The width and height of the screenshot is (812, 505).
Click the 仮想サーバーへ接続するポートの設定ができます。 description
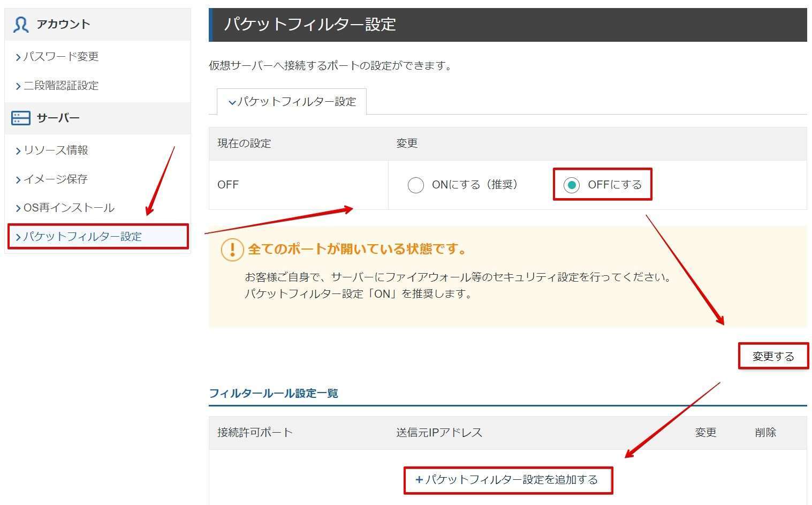pyautogui.click(x=332, y=66)
